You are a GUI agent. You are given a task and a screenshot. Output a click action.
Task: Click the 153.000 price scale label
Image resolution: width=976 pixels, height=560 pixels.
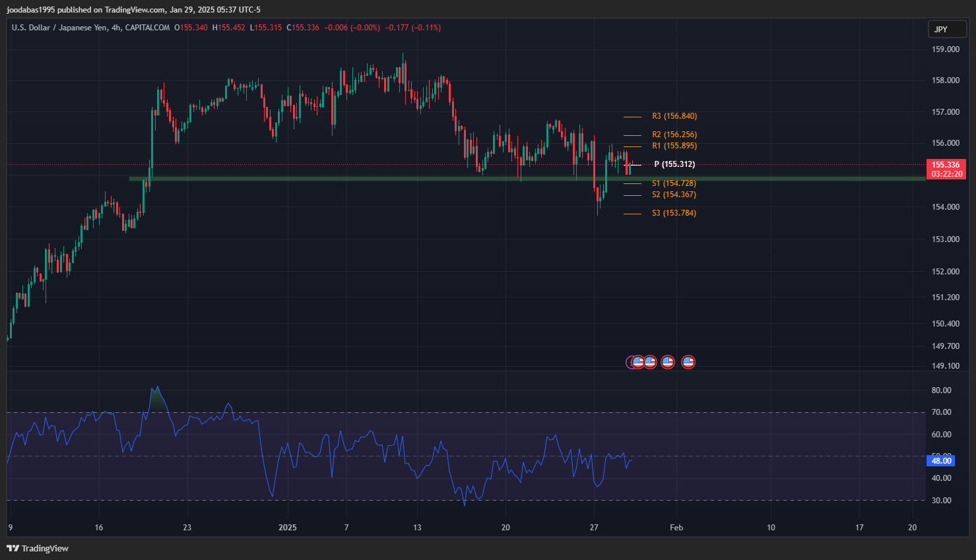pos(946,239)
